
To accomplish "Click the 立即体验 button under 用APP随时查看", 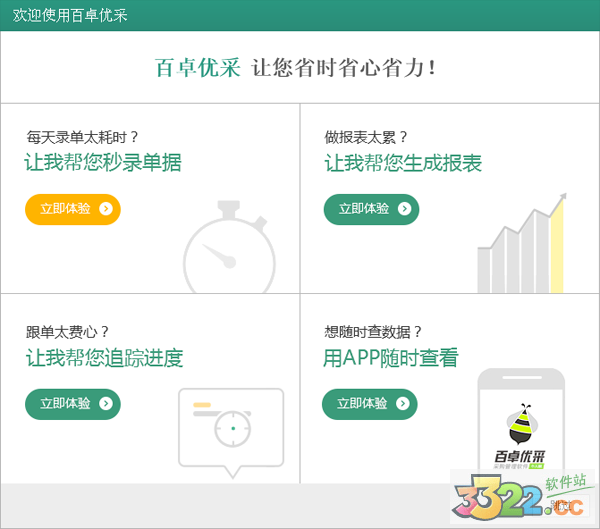I will tap(370, 404).
